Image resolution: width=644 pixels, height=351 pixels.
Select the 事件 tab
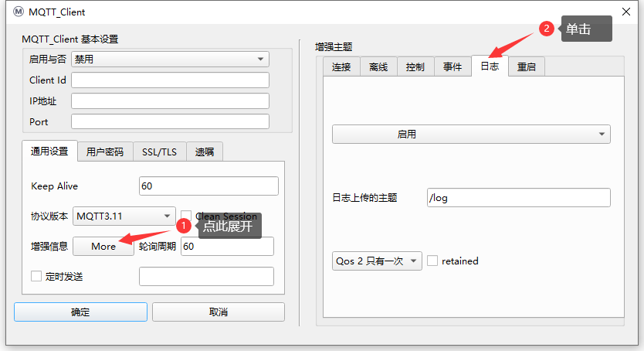(452, 66)
